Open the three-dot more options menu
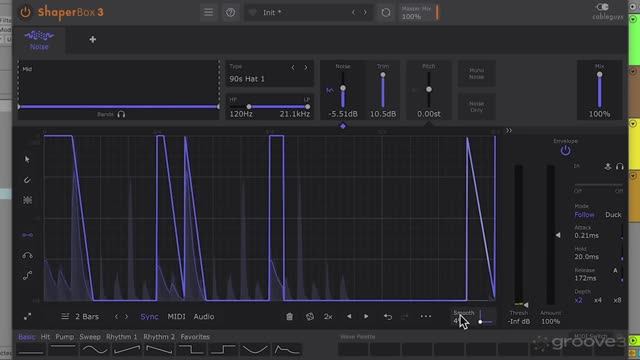Screen dimensions: 640x360 pos(425,316)
